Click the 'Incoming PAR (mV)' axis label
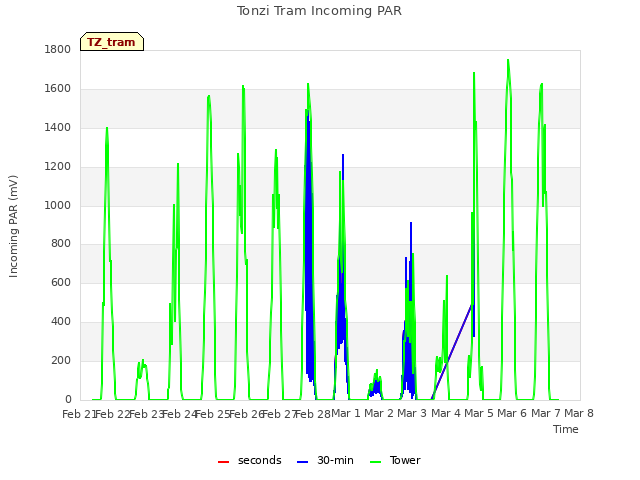The width and height of the screenshot is (640, 480). [x=13, y=227]
